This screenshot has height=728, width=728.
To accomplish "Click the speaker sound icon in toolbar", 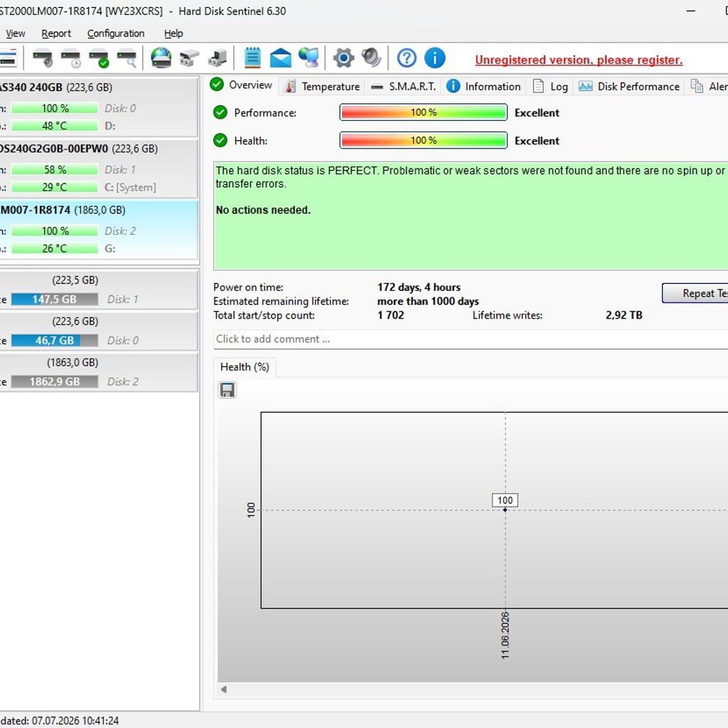I will [x=371, y=58].
